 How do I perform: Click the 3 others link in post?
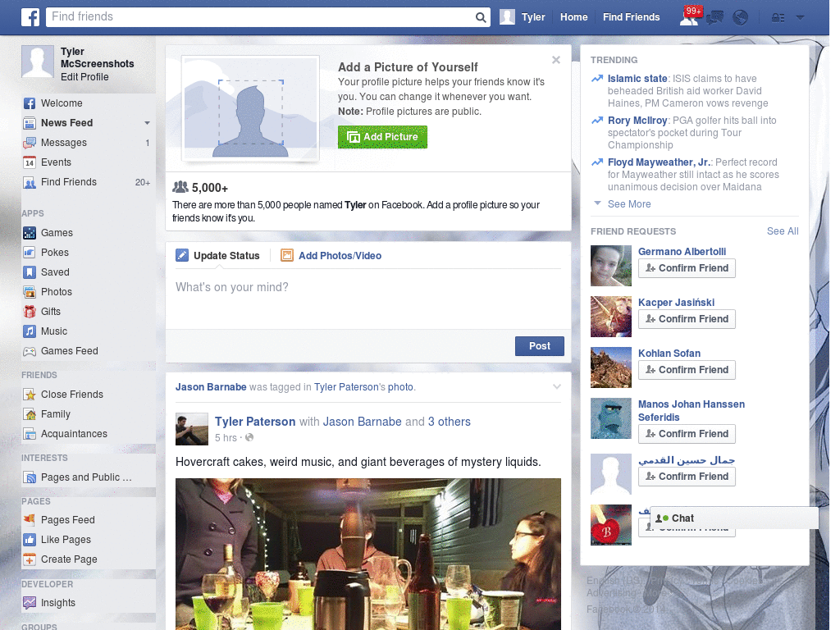pyautogui.click(x=449, y=422)
